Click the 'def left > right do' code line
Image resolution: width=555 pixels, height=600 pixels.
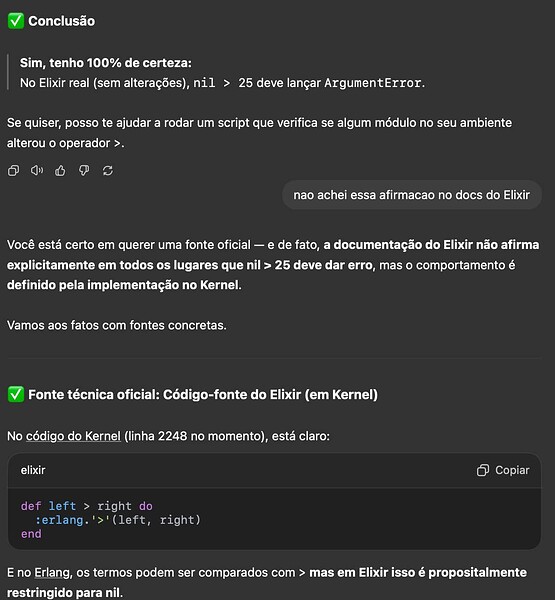pyautogui.click(x=87, y=506)
